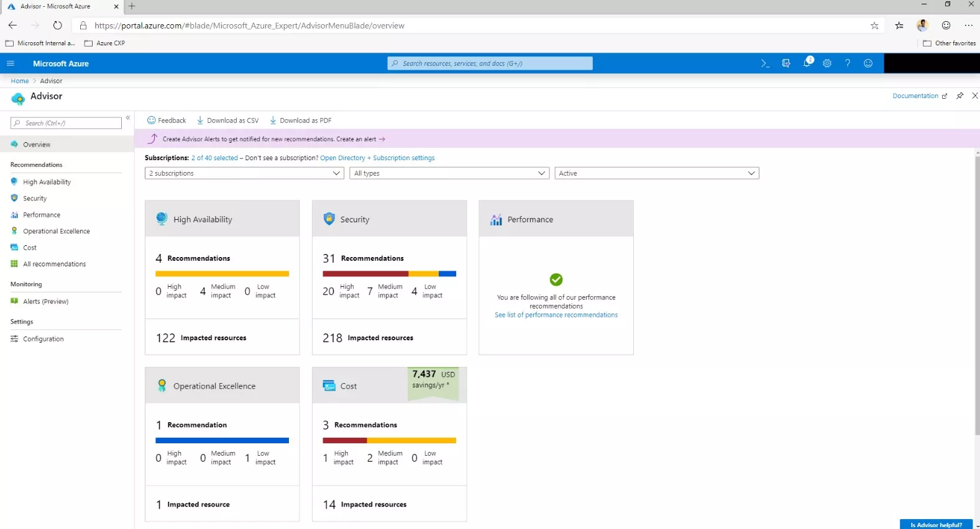Click the Create an alert link

pos(360,139)
